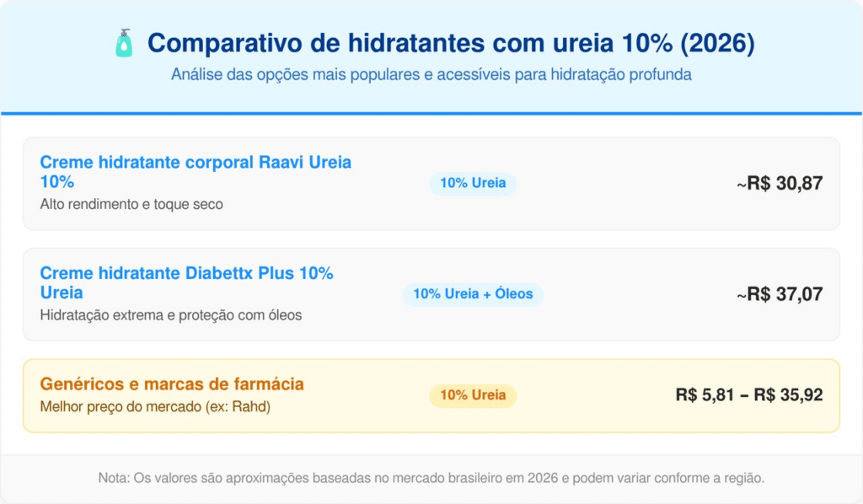Screen dimensions: 863x504
Task: Select the yellow '10% Ureia' badge
Action: [x=472, y=395]
